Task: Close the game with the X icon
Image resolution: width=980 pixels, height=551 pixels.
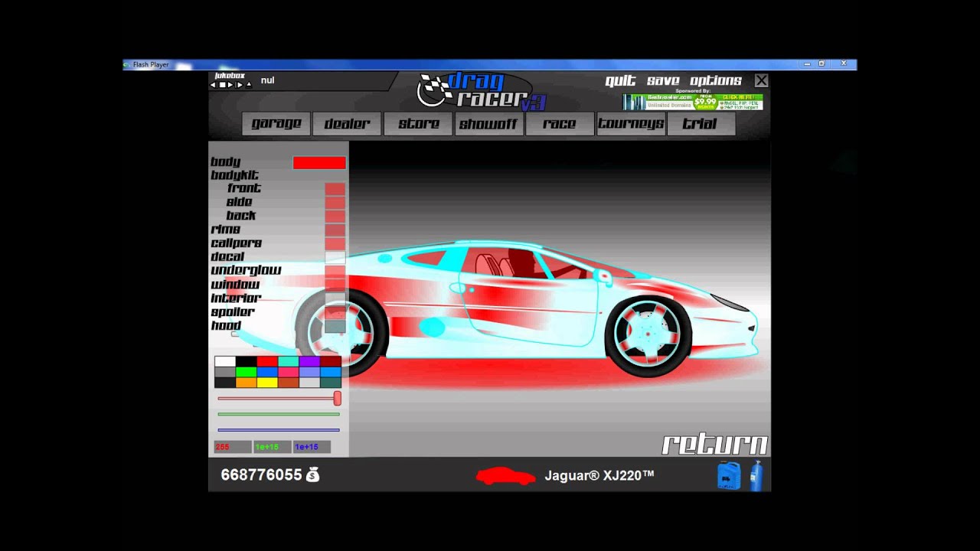Action: (761, 80)
